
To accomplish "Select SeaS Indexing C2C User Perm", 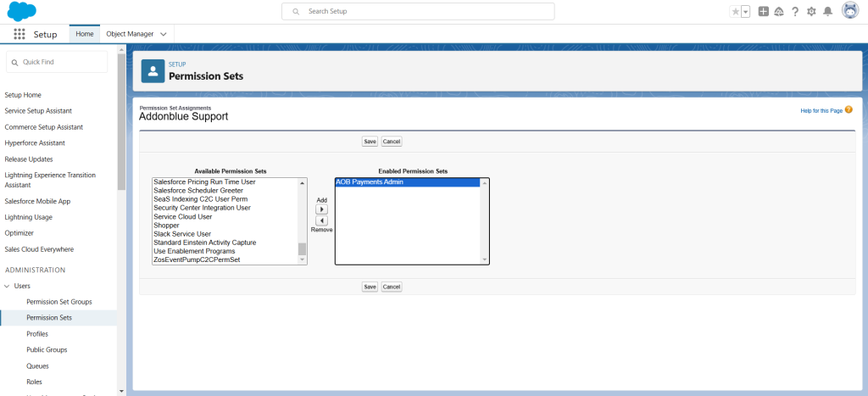I will [x=225, y=198].
